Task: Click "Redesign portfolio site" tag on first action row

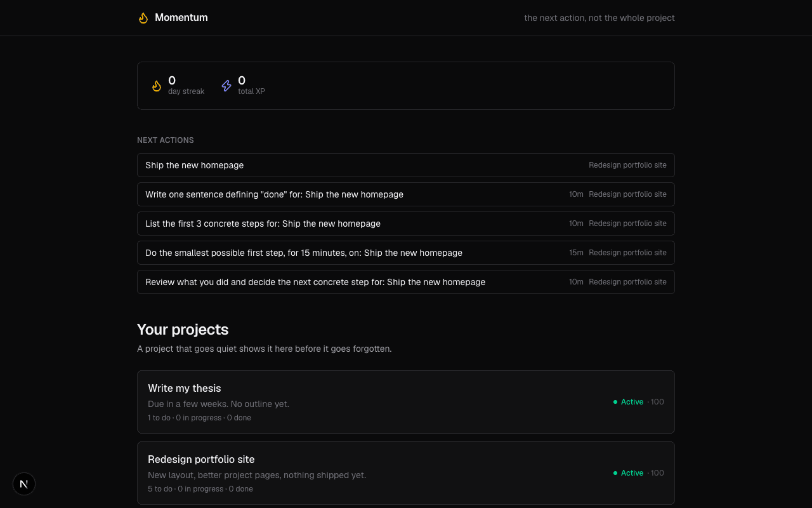Action: (627, 165)
